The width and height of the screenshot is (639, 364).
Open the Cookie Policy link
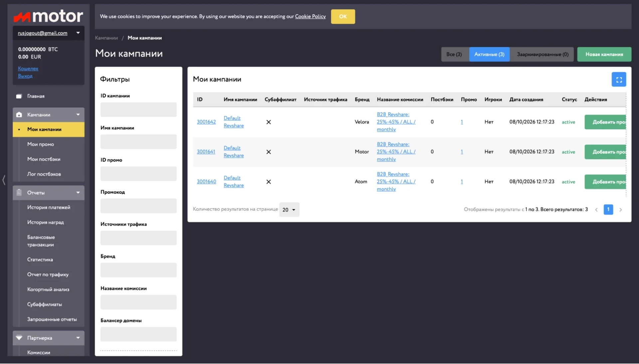coord(310,16)
